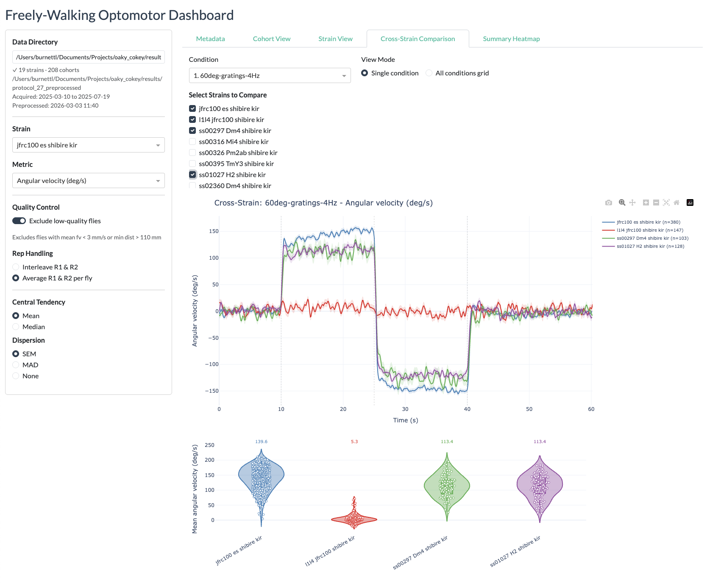Select the Zoom tool in plot toolbar
The image size is (707, 588).
622,202
